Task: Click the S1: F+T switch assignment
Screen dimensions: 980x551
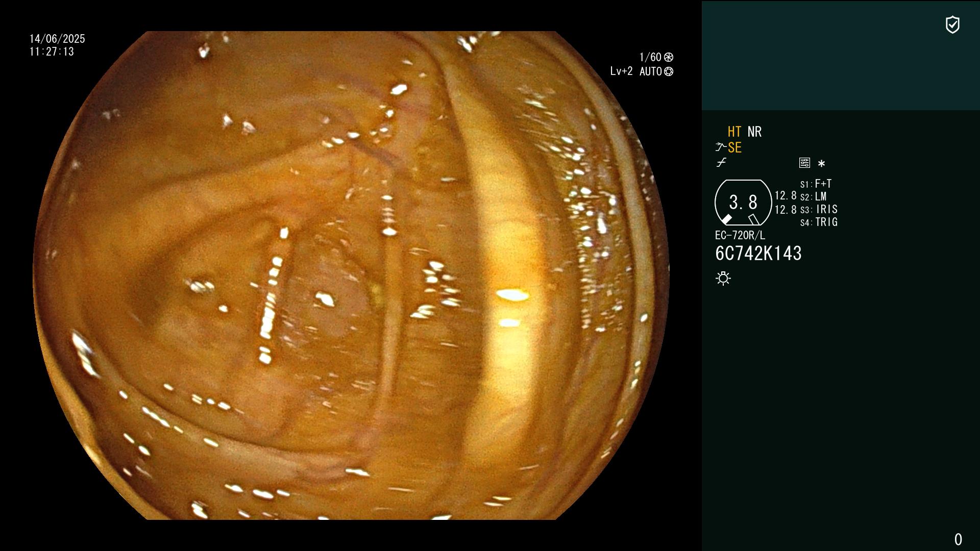Action: click(x=816, y=184)
